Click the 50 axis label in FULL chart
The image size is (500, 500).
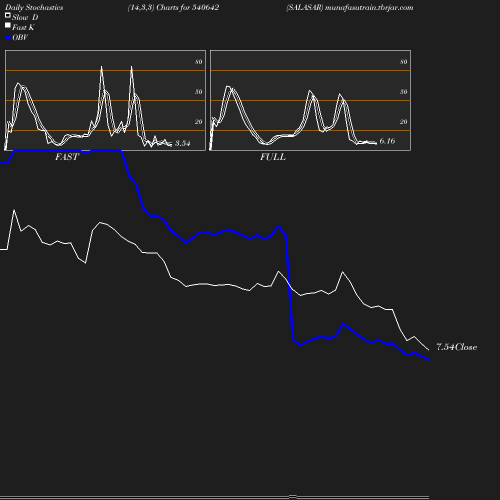(x=403, y=92)
